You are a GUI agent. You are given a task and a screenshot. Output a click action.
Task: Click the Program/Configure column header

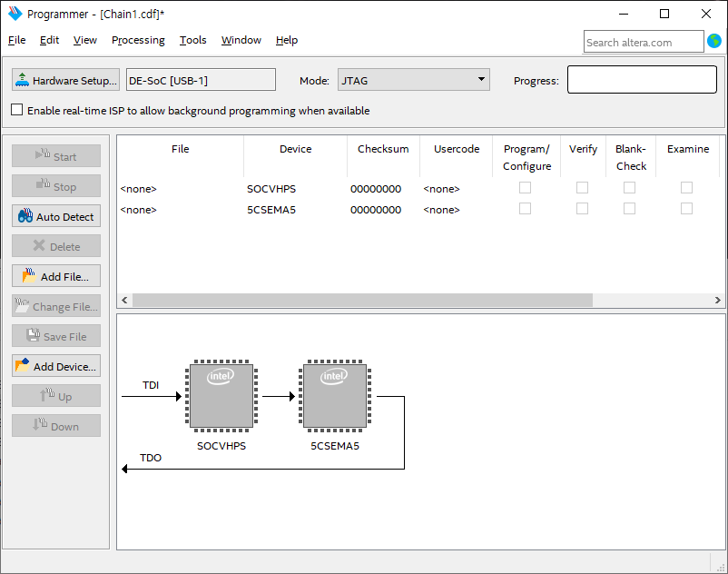click(x=526, y=156)
